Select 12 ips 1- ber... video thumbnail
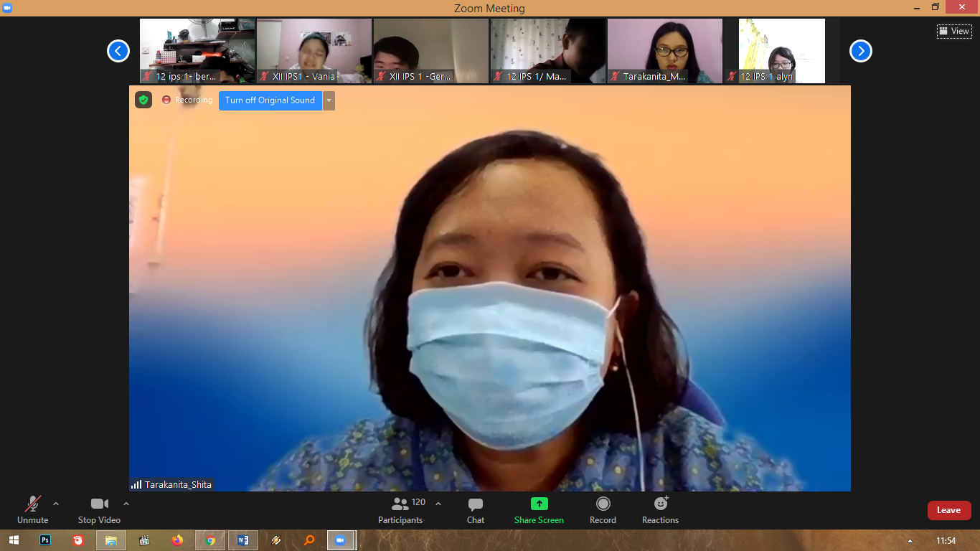980x551 pixels. point(197,51)
